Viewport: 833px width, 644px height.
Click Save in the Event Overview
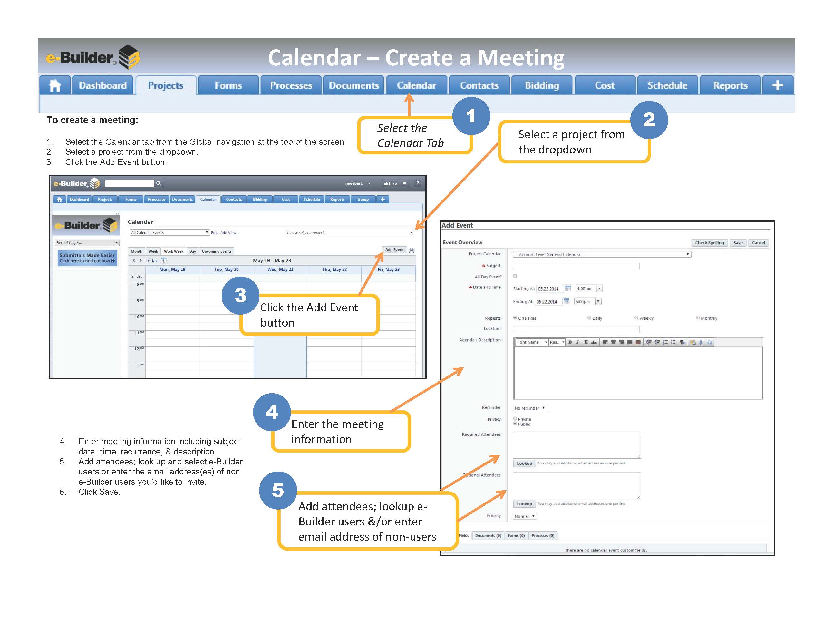738,243
